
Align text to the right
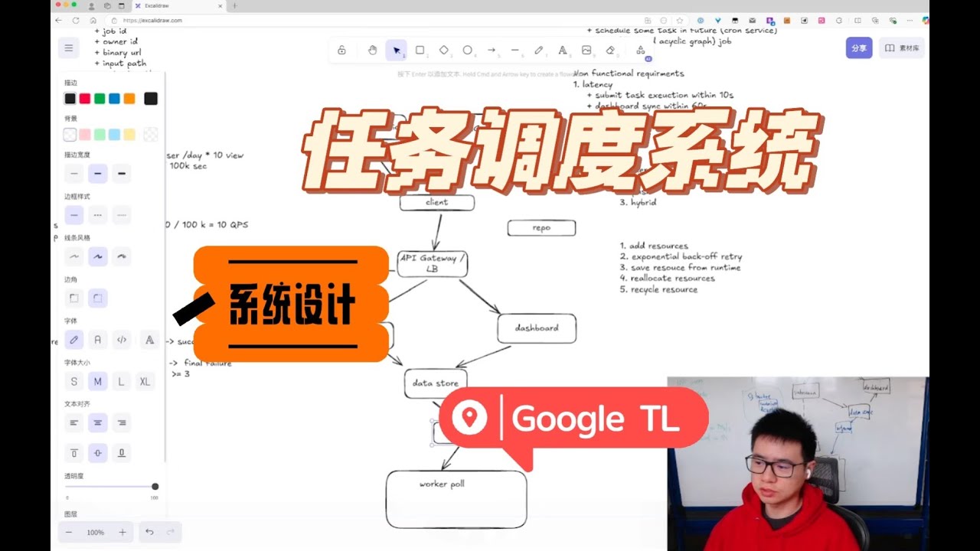point(121,422)
